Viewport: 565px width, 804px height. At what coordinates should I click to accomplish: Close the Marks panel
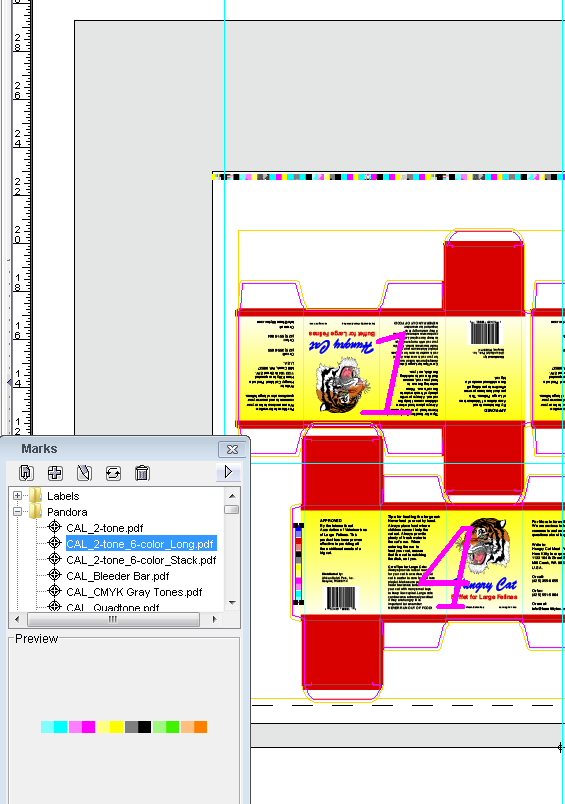[x=232, y=449]
